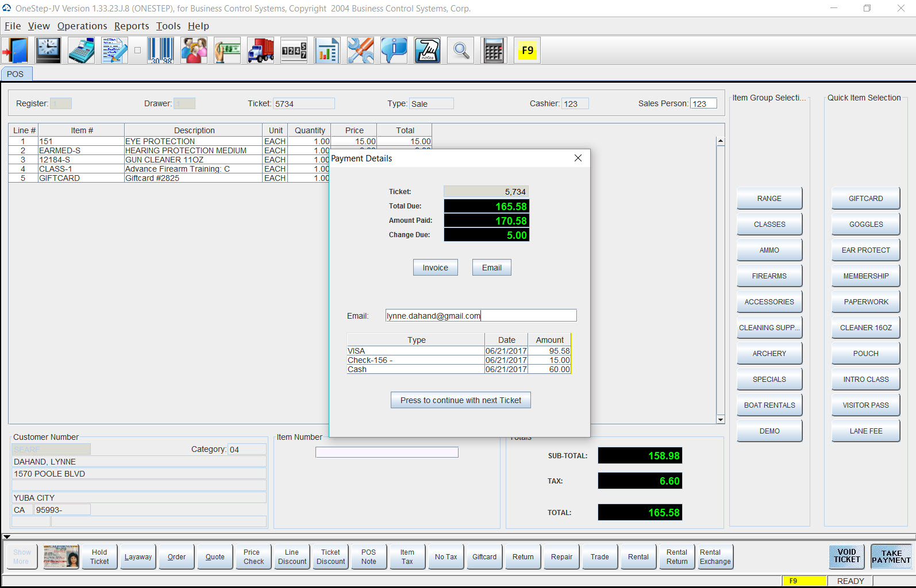
Task: Click the calculator toolbar icon
Action: point(494,51)
